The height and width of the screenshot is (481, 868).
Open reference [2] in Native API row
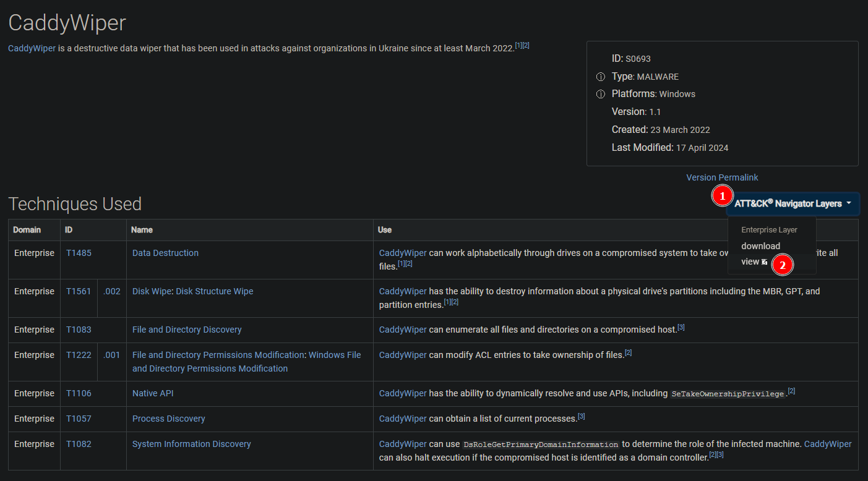(x=791, y=391)
